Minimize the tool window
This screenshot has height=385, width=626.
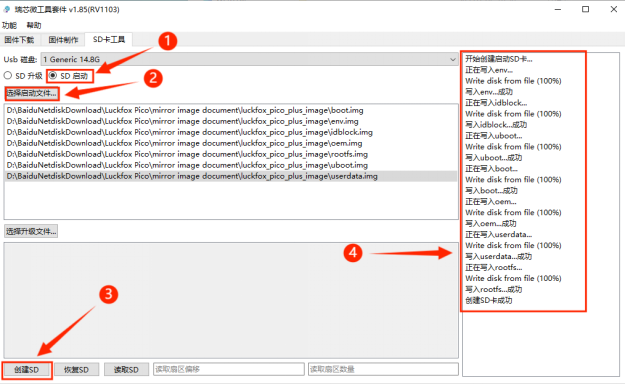click(558, 10)
